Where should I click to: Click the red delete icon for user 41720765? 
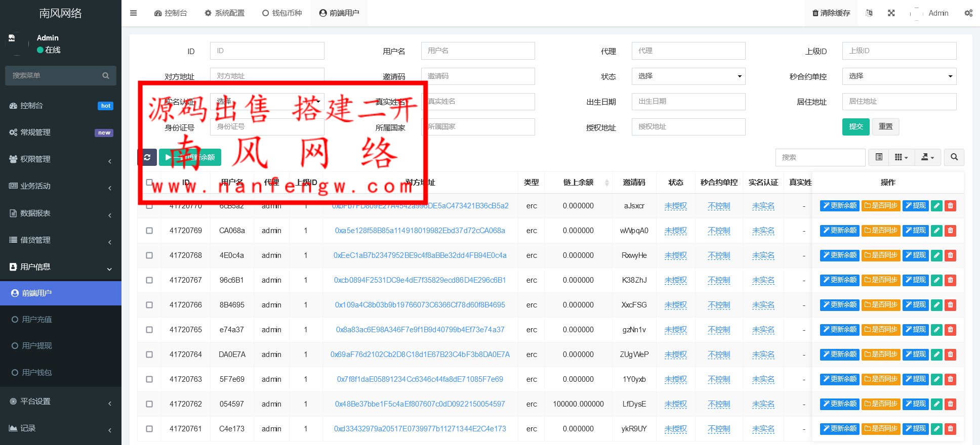(x=950, y=330)
